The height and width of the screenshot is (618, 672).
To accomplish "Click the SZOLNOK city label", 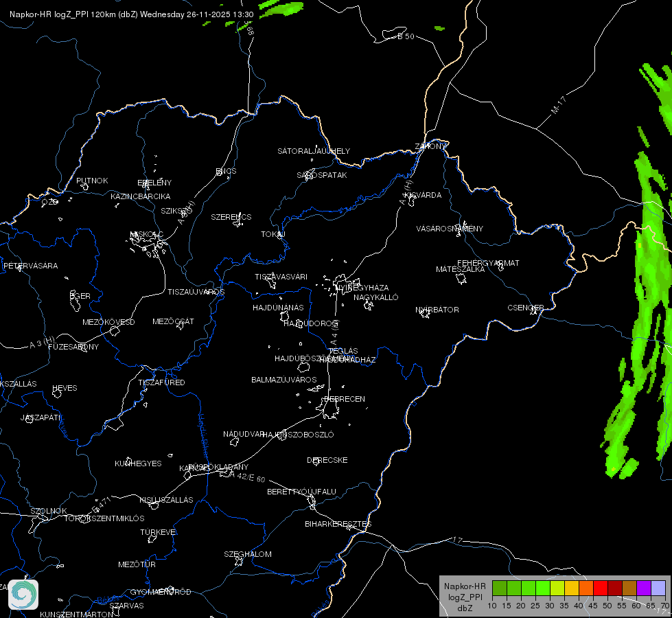I will pyautogui.click(x=49, y=511).
